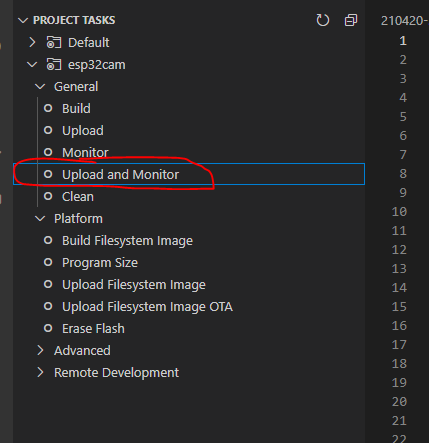Collapse the General group chevron
429x443 pixels.
coord(40,87)
